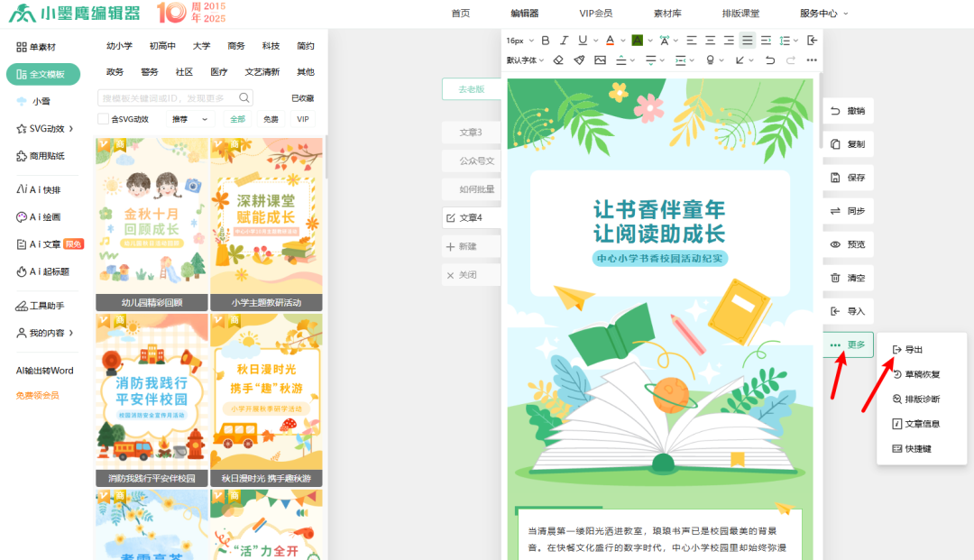Choose 导出 from the more menu

click(x=913, y=349)
